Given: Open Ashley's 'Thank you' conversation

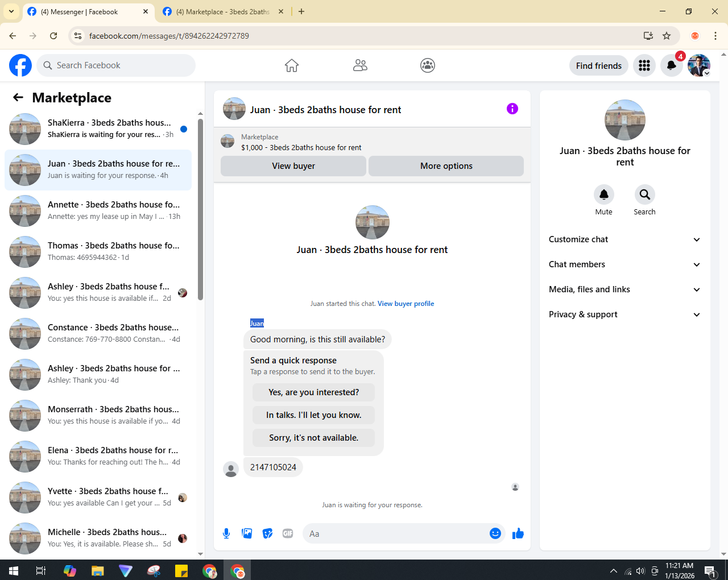Looking at the screenshot, I should click(x=98, y=375).
